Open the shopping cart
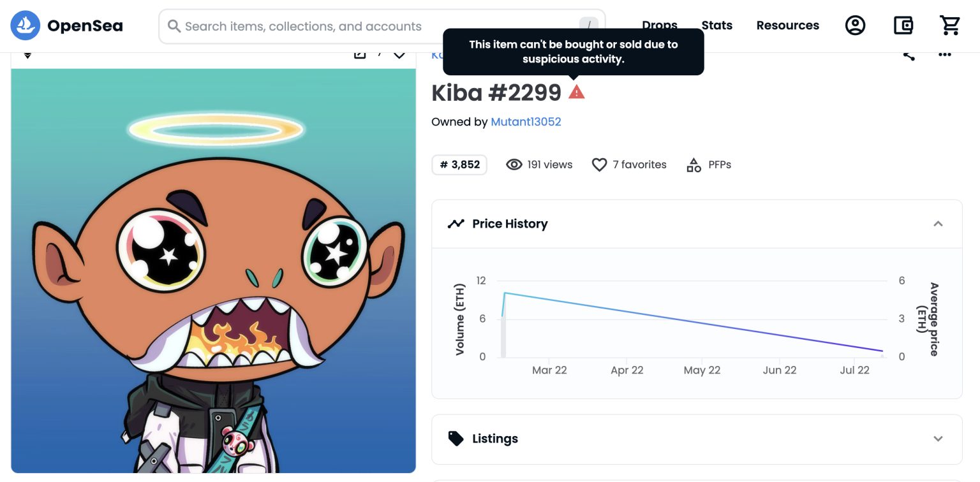Image resolution: width=980 pixels, height=482 pixels. 950,26
